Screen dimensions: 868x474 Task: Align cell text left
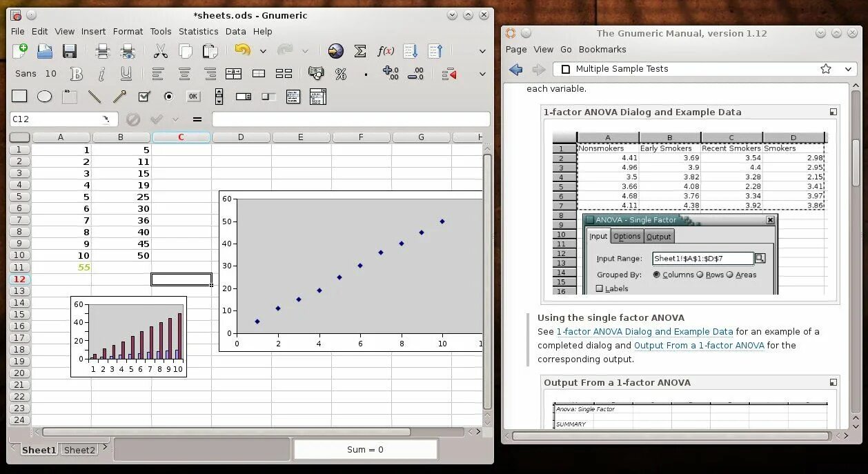158,74
